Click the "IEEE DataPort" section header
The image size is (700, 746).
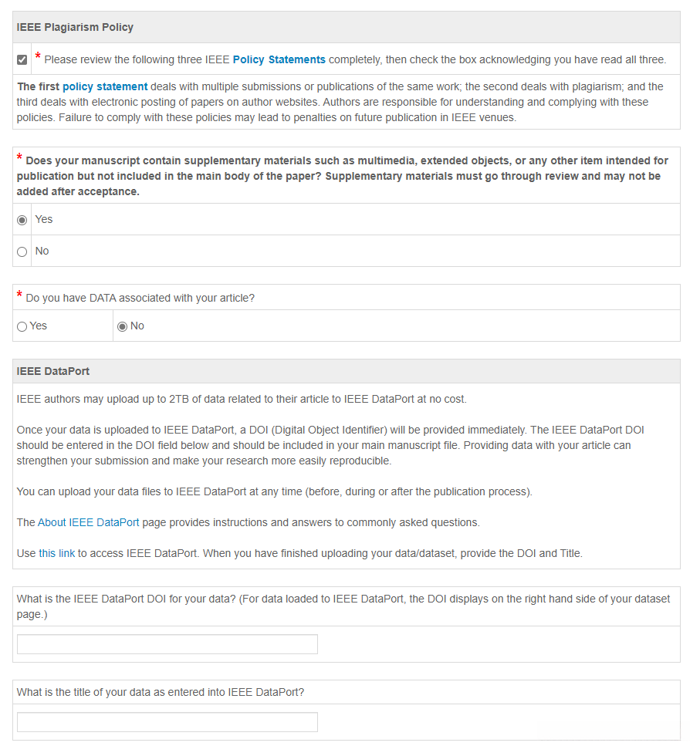click(x=53, y=371)
